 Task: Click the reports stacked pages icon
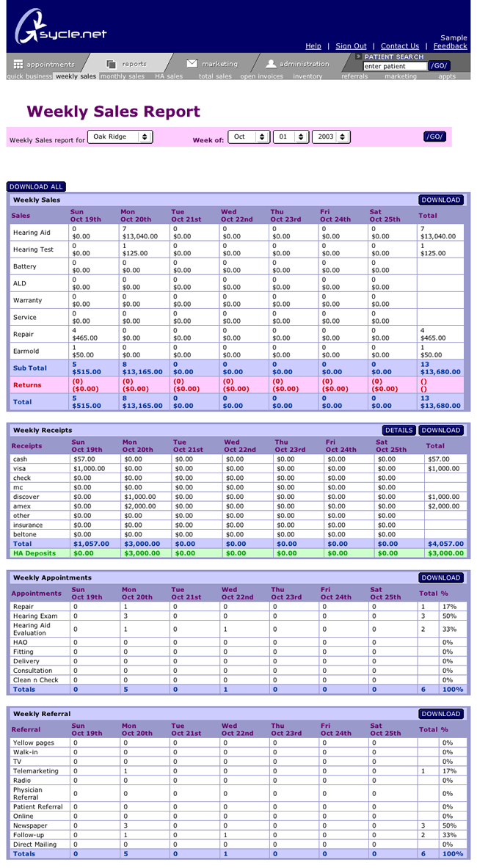111,65
